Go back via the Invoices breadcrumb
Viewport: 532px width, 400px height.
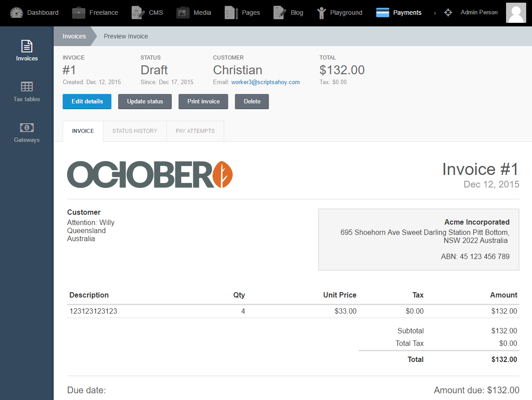click(74, 36)
